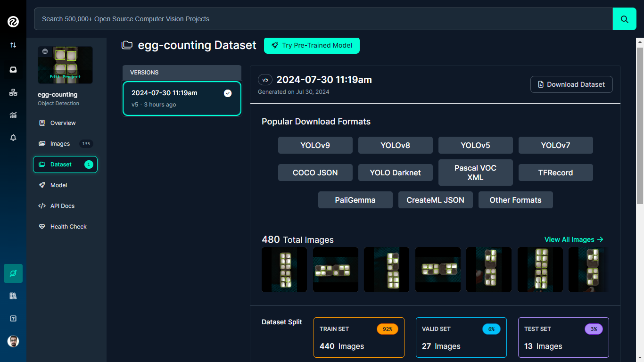
Task: Open Model in the project sidebar
Action: [x=65, y=185]
